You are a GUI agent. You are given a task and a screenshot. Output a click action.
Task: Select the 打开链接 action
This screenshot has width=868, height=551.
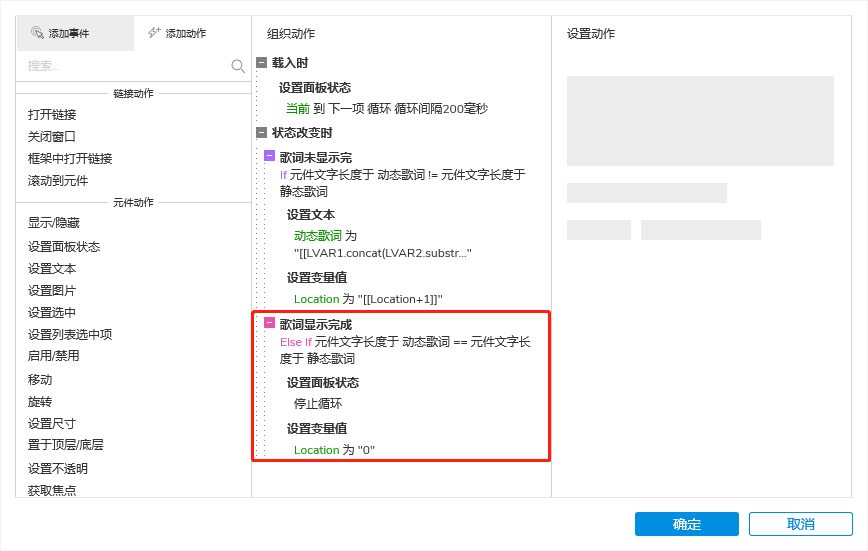click(52, 115)
